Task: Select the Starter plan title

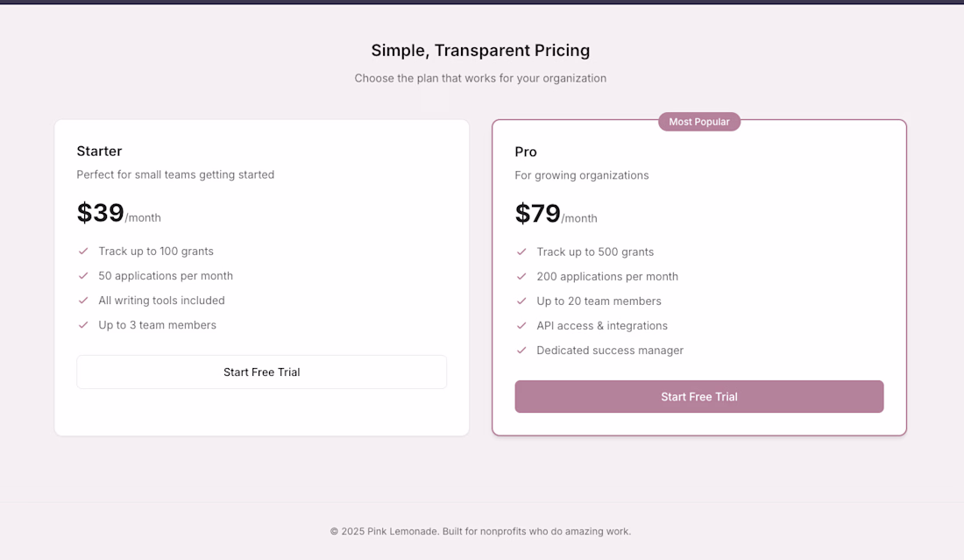Action: 99,152
